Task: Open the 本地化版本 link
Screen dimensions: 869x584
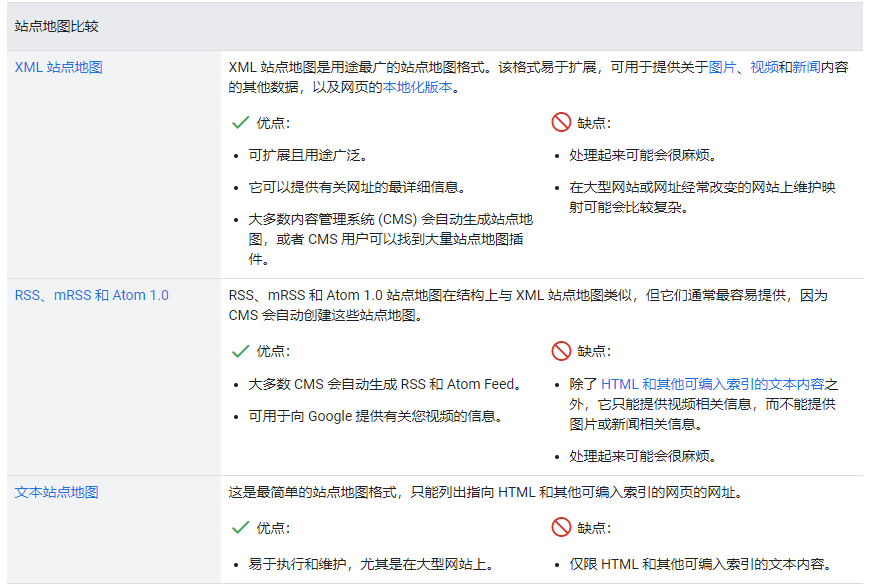Action: [417, 87]
